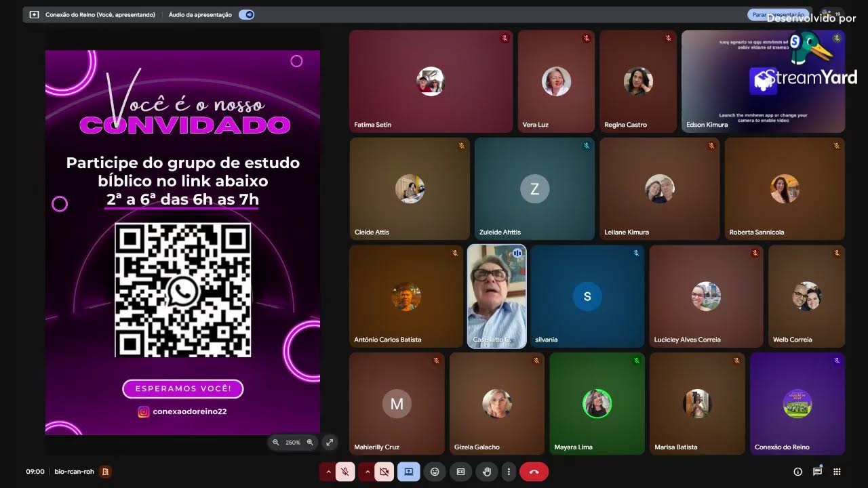The height and width of the screenshot is (488, 868).
Task: Select Casellatto's active speaker video
Action: tap(496, 296)
